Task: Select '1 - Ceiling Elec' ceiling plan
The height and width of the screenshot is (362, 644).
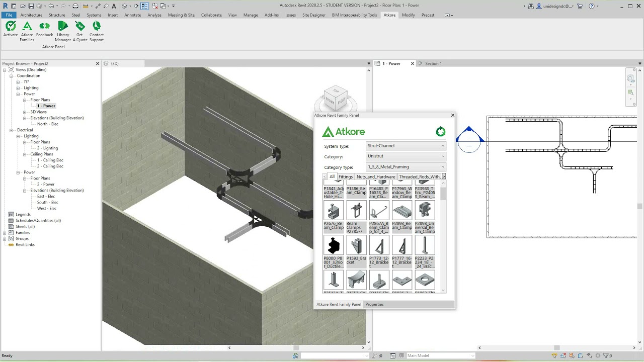Action: [50, 160]
